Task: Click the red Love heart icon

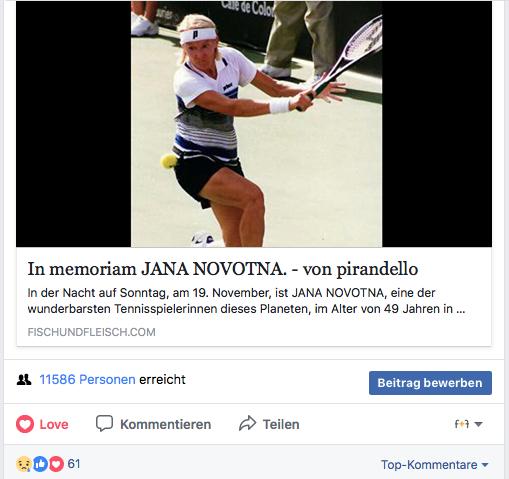Action: (x=25, y=424)
